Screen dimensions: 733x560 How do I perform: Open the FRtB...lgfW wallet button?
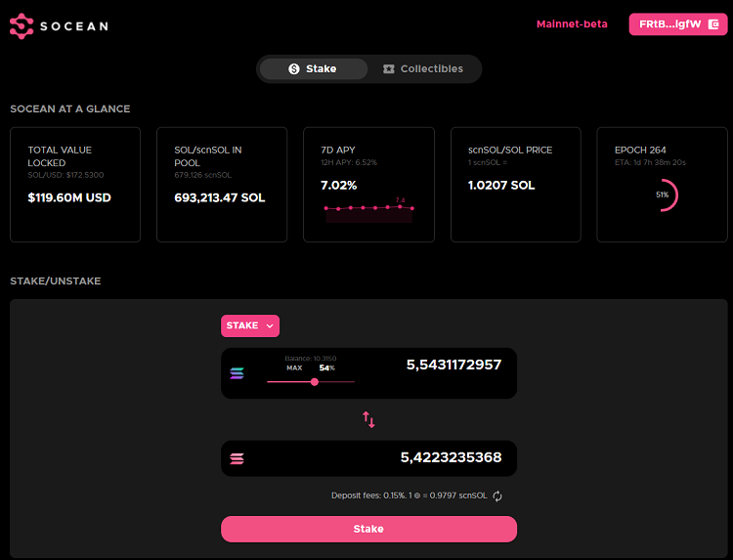[x=678, y=24]
